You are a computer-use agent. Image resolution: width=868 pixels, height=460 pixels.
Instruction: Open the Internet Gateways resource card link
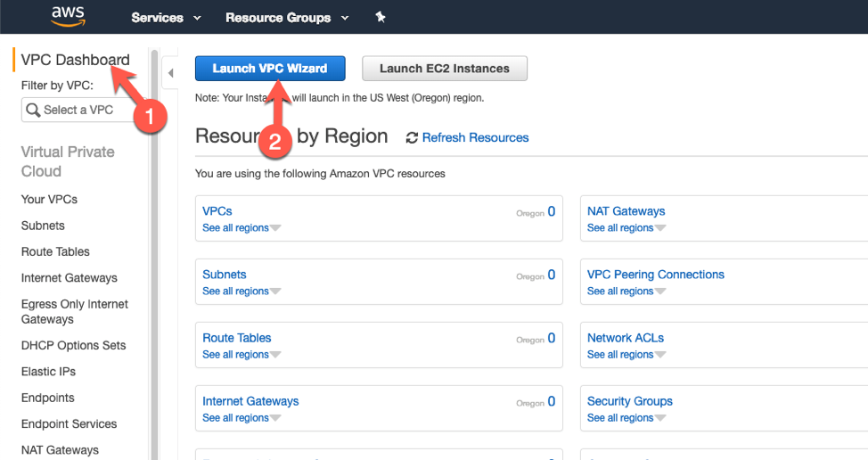[x=250, y=401]
